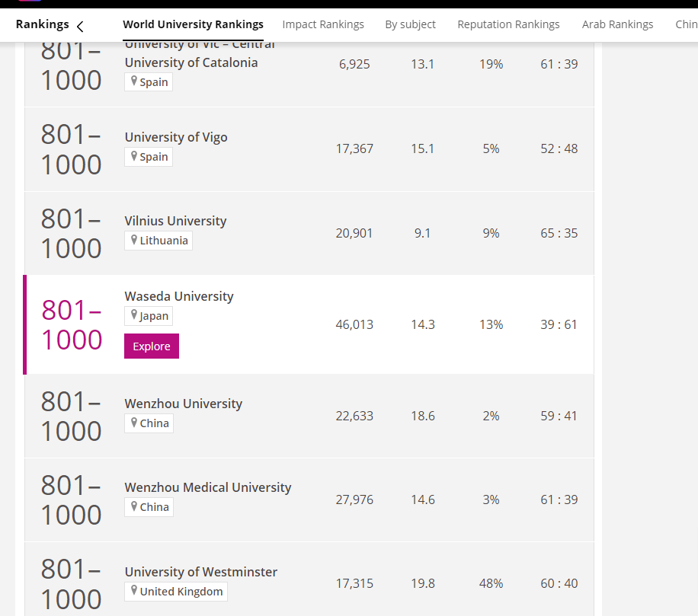Viewport: 698px width, 616px height.
Task: Go to Reputation Rankings tab
Action: (x=508, y=24)
